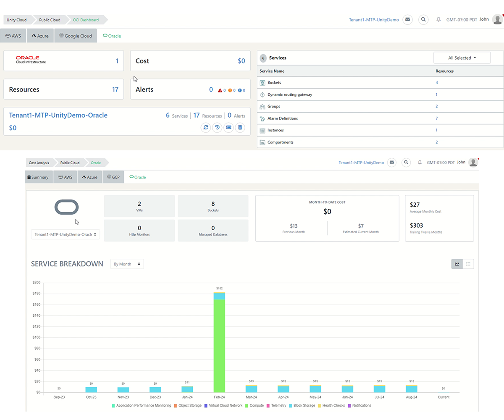Click the card icon before the trash on the Tenant1 card
The height and width of the screenshot is (420, 504).
[x=228, y=127]
